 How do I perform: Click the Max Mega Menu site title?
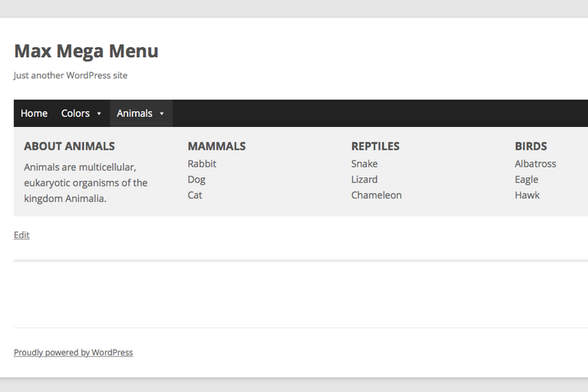click(x=86, y=52)
